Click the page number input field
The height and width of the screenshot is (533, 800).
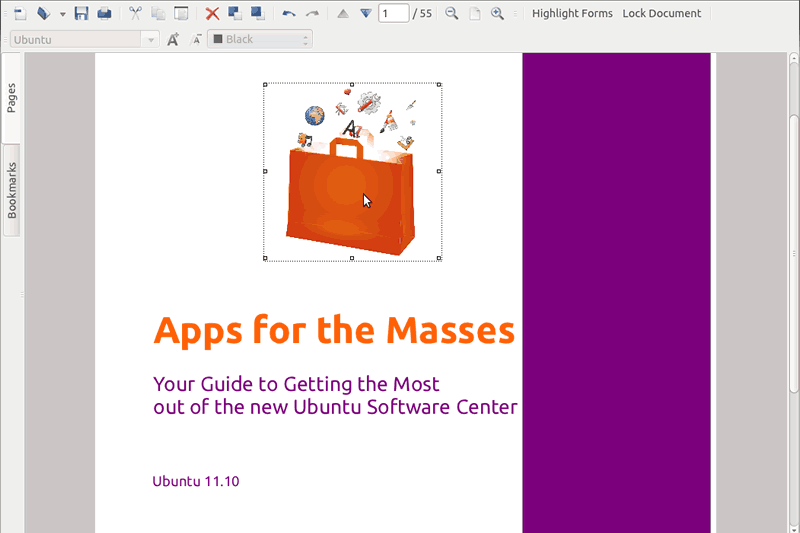tap(394, 14)
